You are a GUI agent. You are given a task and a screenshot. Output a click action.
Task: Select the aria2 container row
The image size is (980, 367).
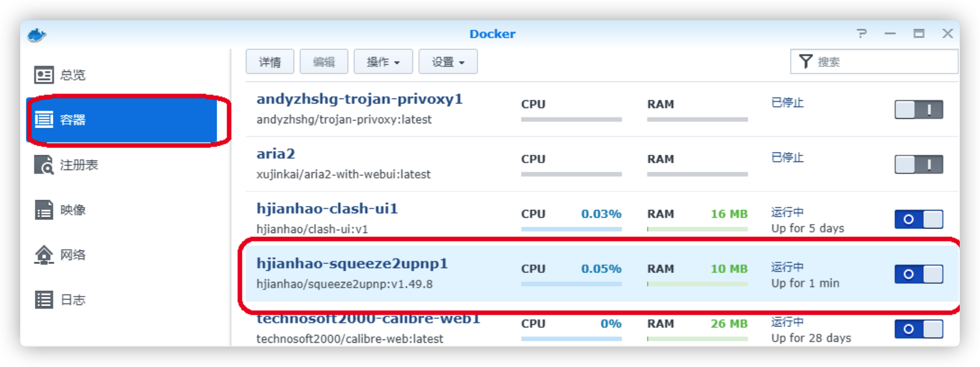pos(602,164)
